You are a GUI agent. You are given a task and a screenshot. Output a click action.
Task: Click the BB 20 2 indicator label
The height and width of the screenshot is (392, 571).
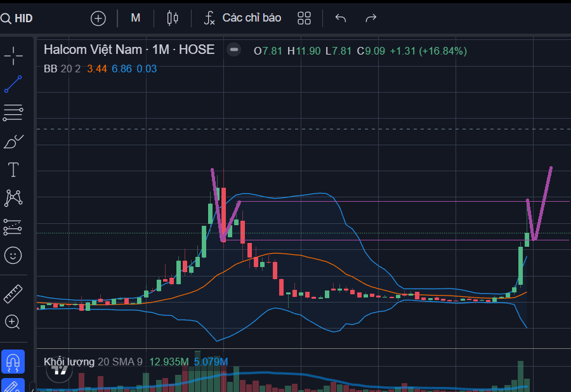pyautogui.click(x=62, y=69)
